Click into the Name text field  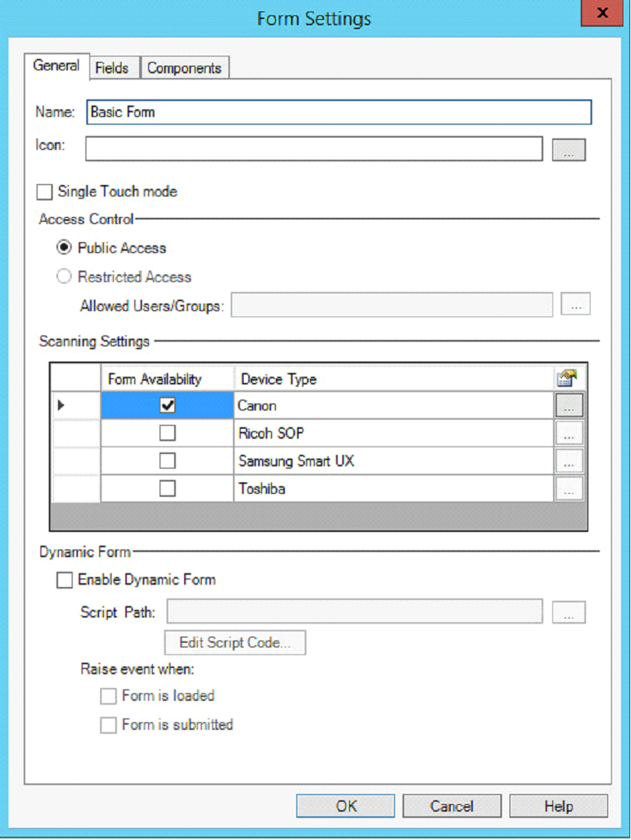(x=338, y=112)
